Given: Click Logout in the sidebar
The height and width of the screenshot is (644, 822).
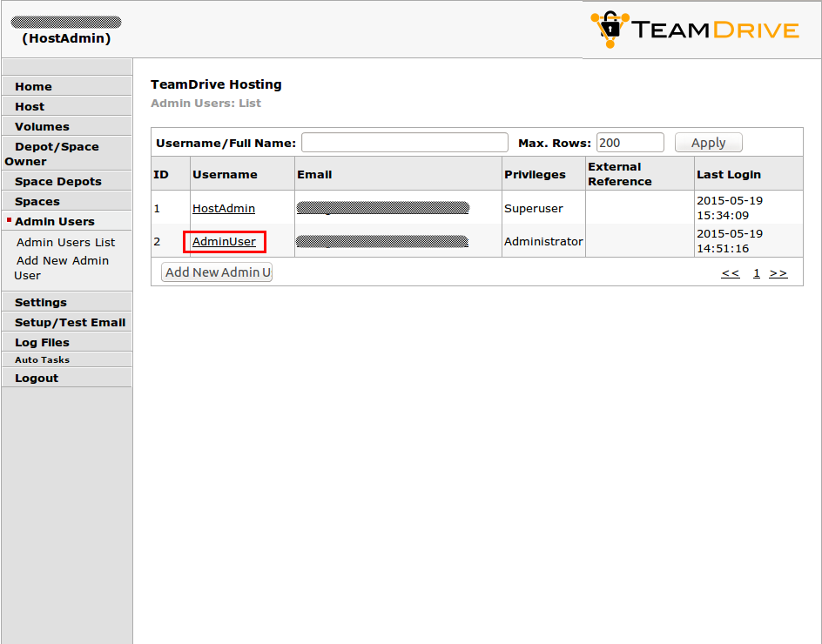Looking at the screenshot, I should click(37, 378).
